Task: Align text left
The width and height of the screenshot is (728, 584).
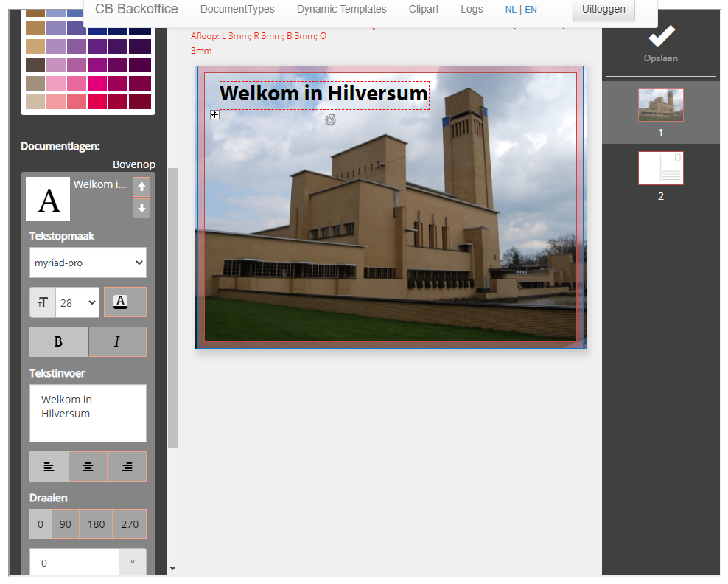Action: (x=49, y=466)
